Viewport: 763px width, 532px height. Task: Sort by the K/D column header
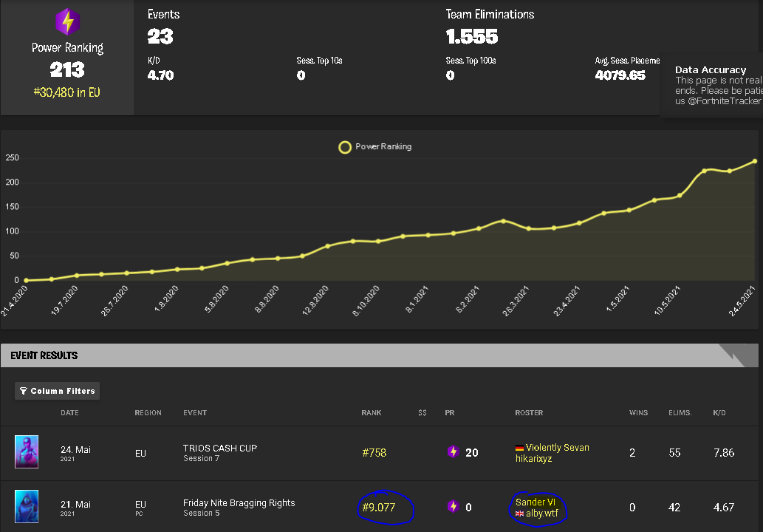click(x=719, y=413)
